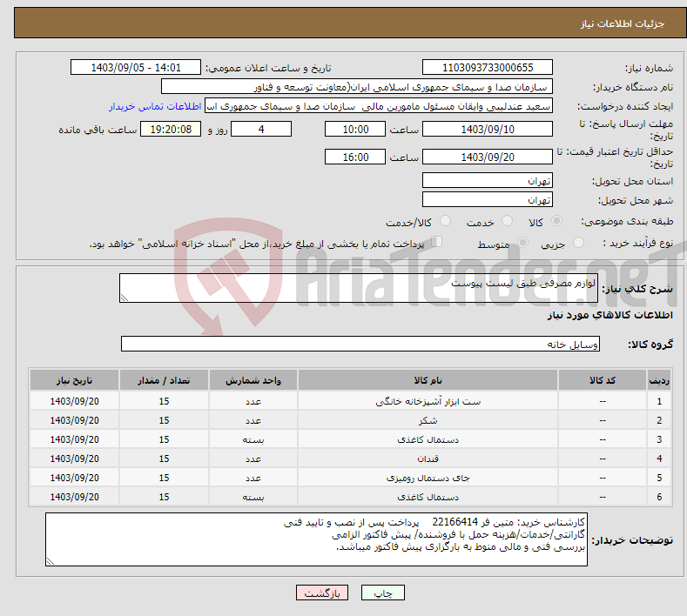Click the buyer organization name field

tap(357, 87)
